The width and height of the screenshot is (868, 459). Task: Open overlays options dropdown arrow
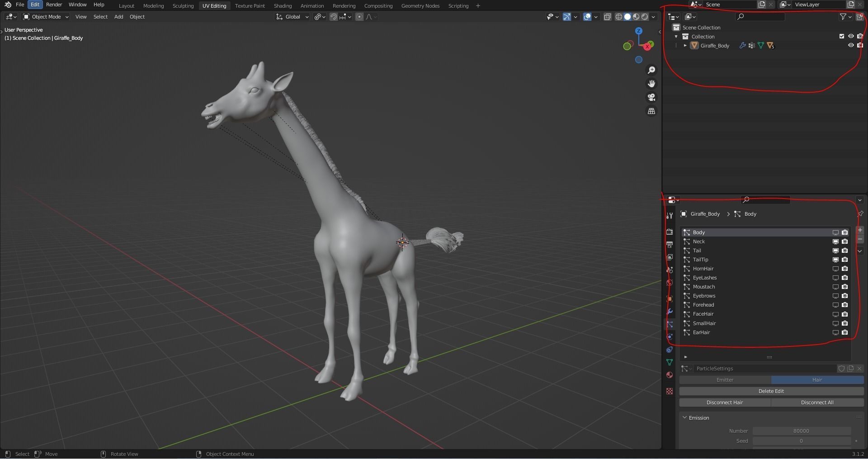[x=596, y=17]
